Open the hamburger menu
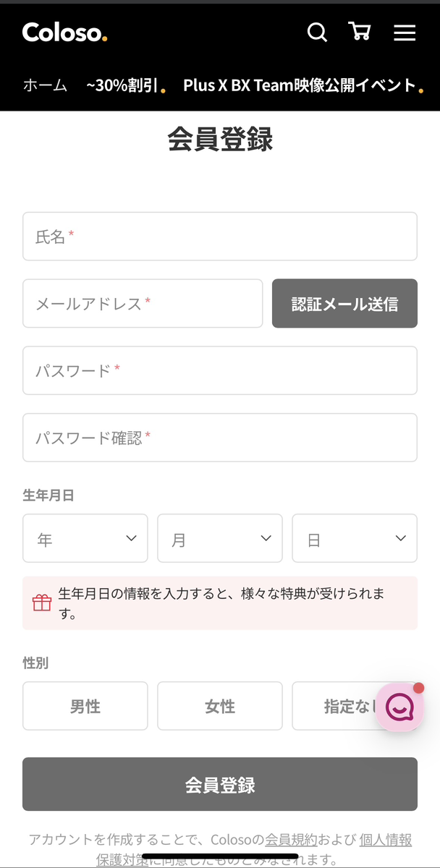 tap(405, 33)
